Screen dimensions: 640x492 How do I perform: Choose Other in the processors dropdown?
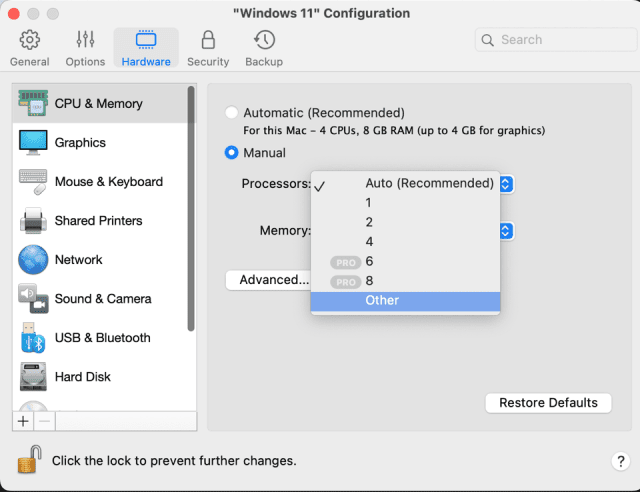382,300
